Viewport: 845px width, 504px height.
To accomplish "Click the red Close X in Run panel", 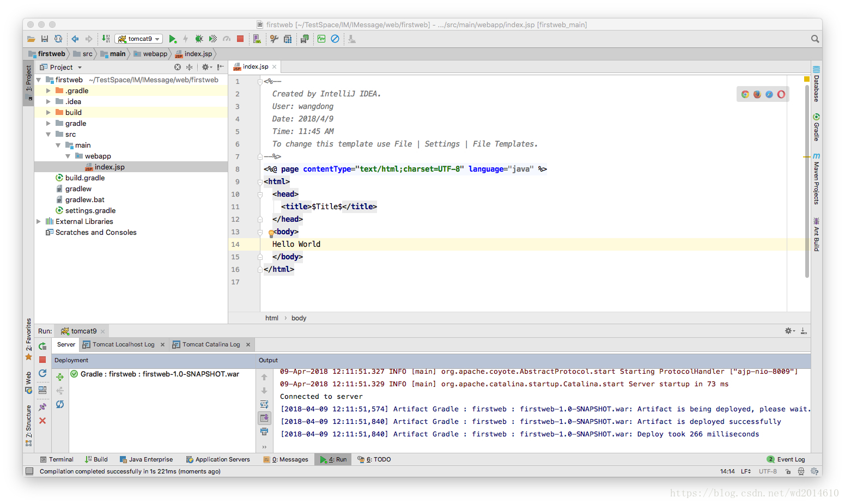I will tap(42, 421).
